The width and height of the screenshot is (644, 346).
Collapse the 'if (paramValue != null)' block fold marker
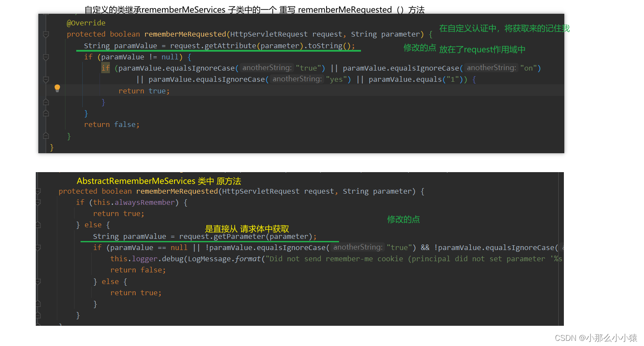coord(46,57)
